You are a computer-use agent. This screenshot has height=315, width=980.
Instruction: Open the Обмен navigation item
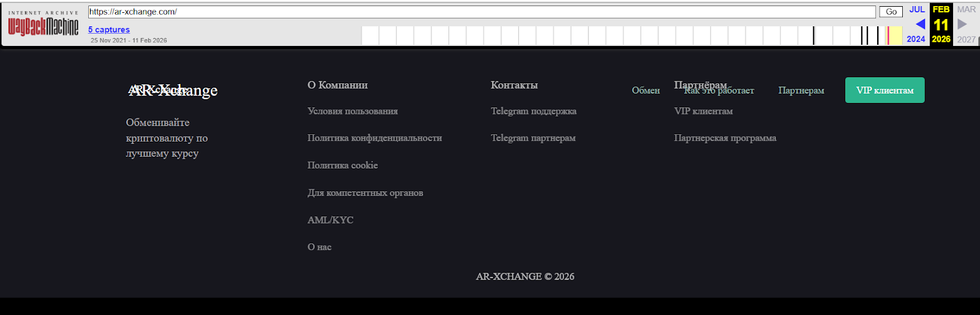pos(646,90)
